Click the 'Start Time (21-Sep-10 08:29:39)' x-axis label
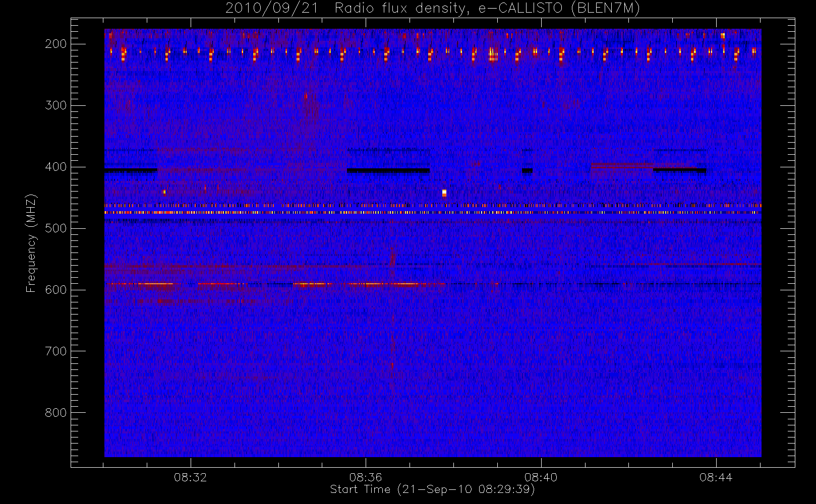Image resolution: width=816 pixels, height=504 pixels. pyautogui.click(x=432, y=489)
